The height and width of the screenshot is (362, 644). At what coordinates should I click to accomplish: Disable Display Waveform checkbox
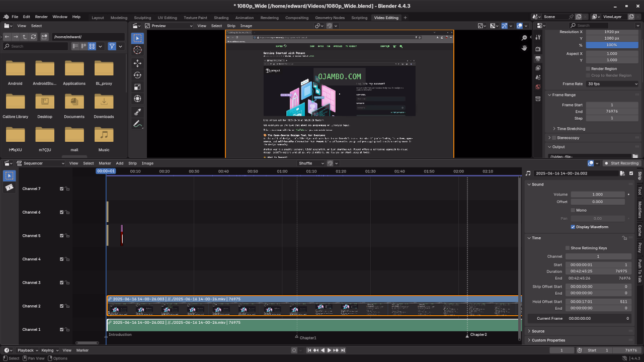pyautogui.click(x=573, y=227)
